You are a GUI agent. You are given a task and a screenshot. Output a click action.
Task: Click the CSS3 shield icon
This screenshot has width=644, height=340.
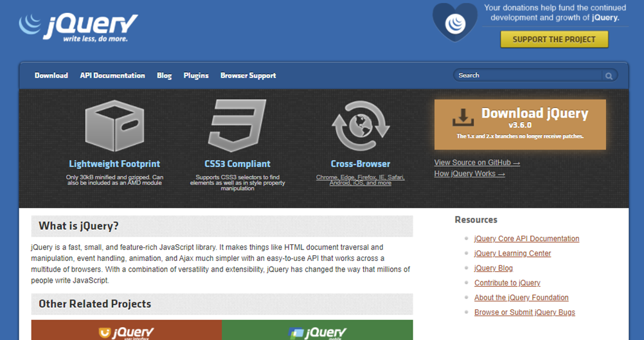tap(237, 126)
